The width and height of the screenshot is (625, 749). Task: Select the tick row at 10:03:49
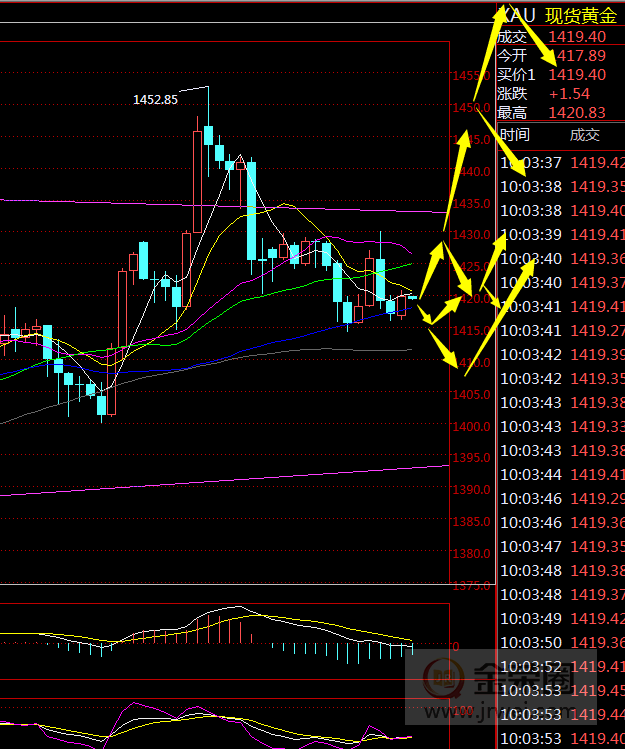pos(562,619)
